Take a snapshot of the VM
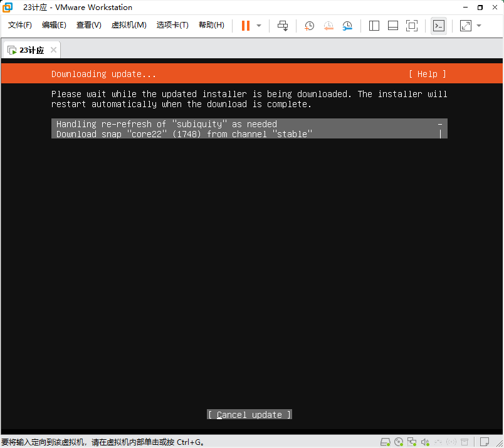Image resolution: width=504 pixels, height=448 pixels. pyautogui.click(x=309, y=26)
